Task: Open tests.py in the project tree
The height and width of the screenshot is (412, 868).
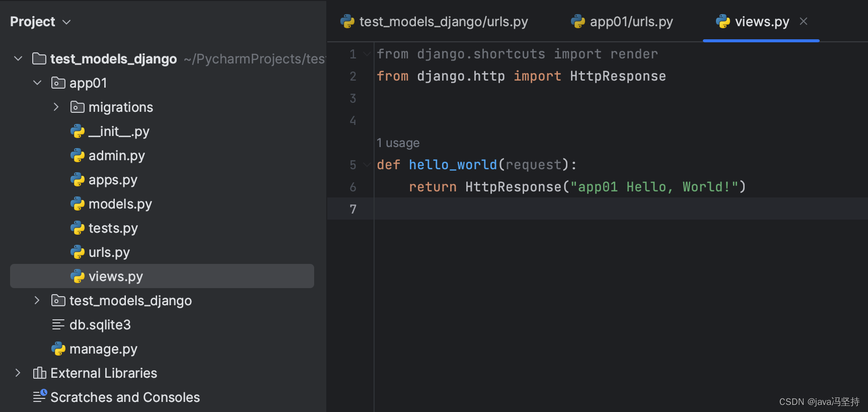Action: point(113,228)
